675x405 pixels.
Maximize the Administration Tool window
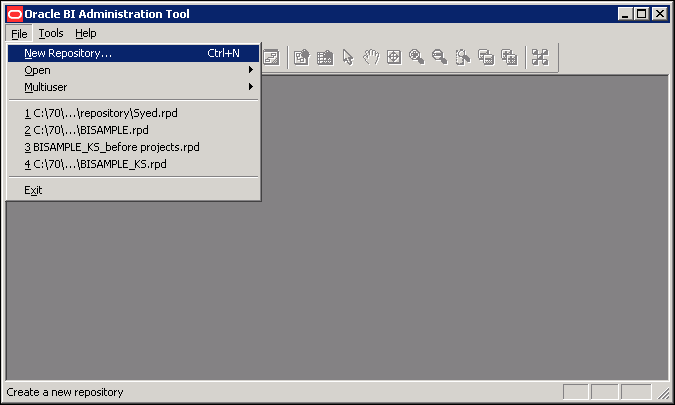pos(641,14)
